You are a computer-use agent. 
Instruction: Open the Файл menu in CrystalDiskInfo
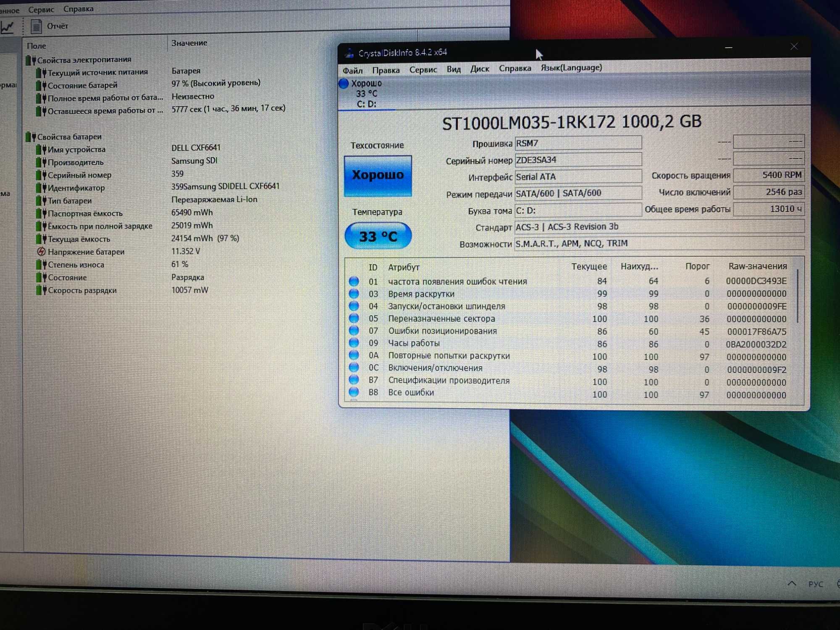point(352,71)
